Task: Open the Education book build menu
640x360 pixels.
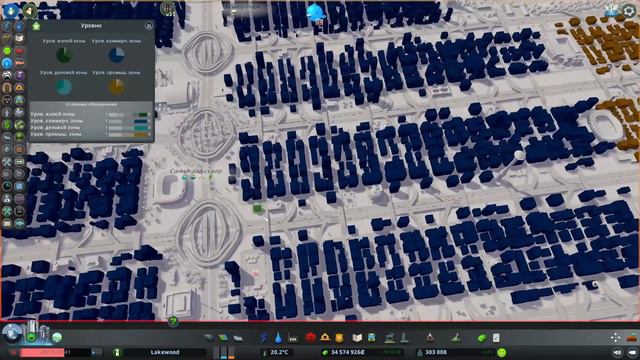Action: (357, 338)
